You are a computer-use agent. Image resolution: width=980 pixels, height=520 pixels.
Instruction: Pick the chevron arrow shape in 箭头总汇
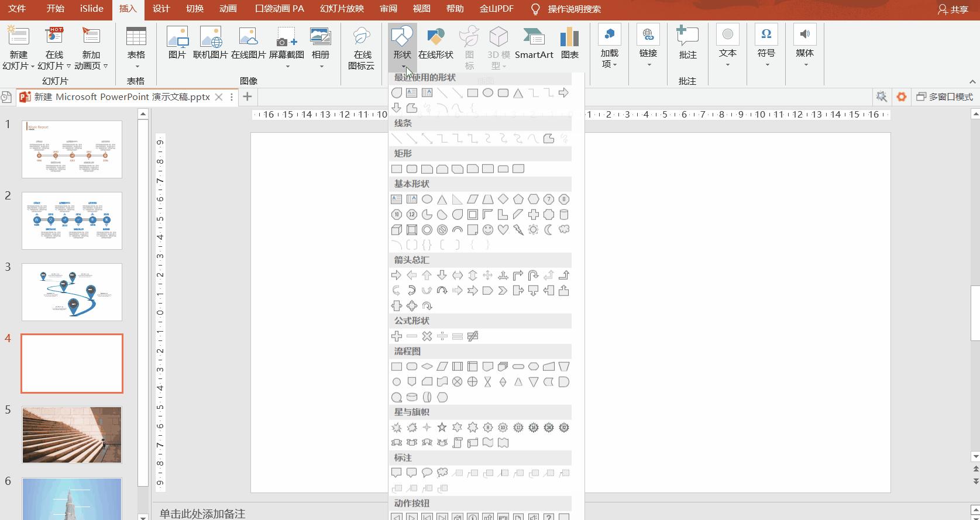[503, 291]
